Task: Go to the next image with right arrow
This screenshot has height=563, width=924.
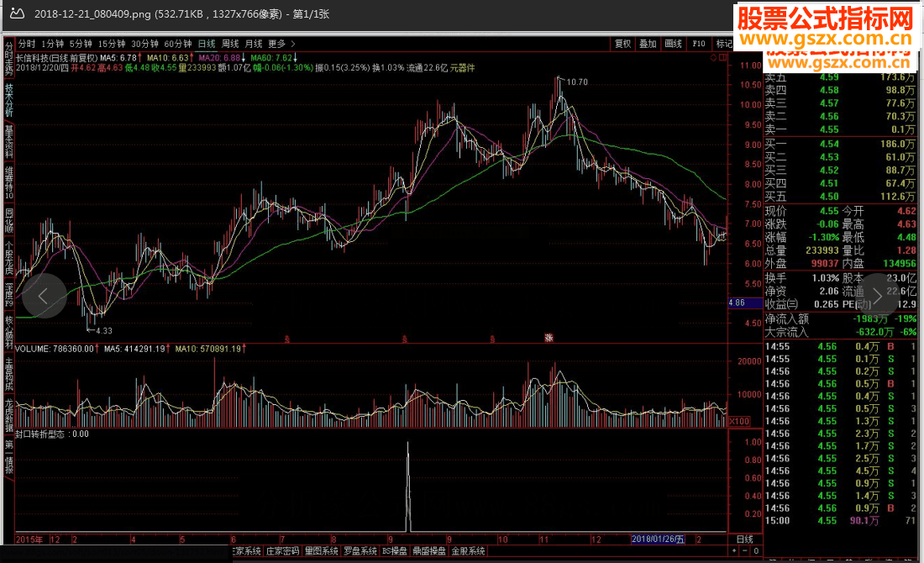Action: point(878,296)
